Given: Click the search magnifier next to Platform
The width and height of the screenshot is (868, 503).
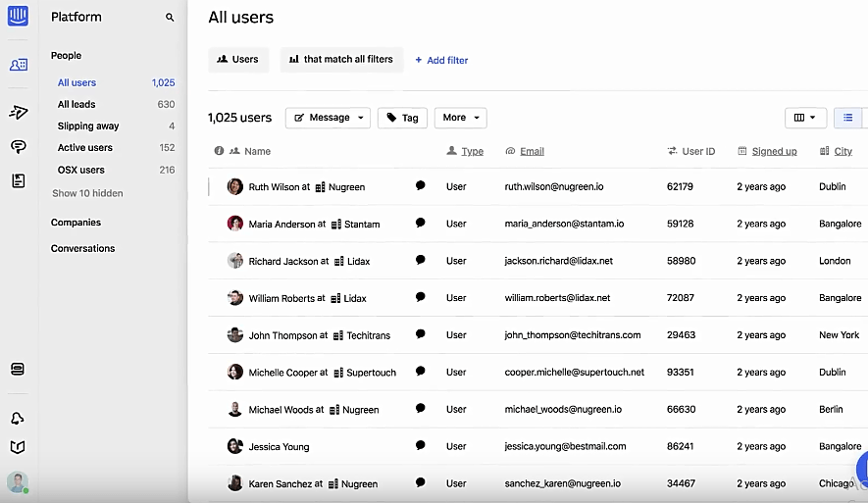Looking at the screenshot, I should pos(170,18).
